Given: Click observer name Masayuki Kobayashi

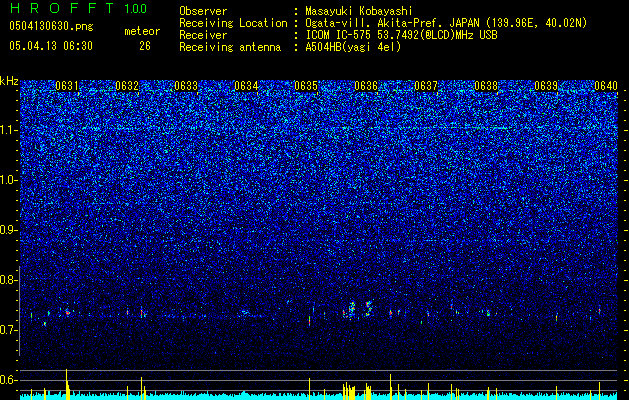Looking at the screenshot, I should [359, 11].
